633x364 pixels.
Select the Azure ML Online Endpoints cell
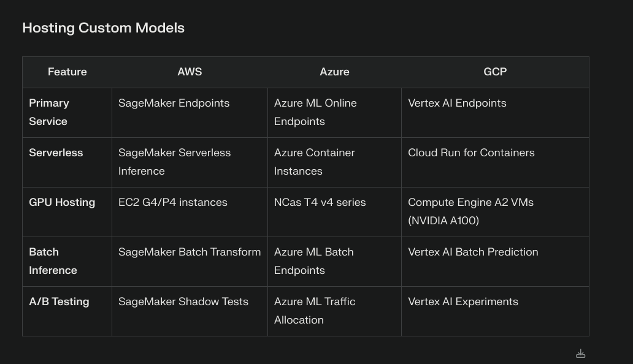(335, 113)
